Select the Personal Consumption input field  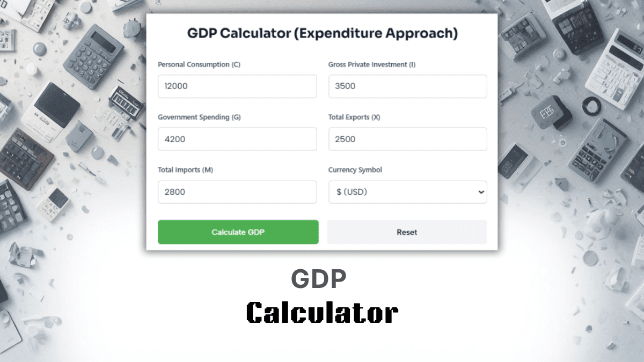(237, 86)
